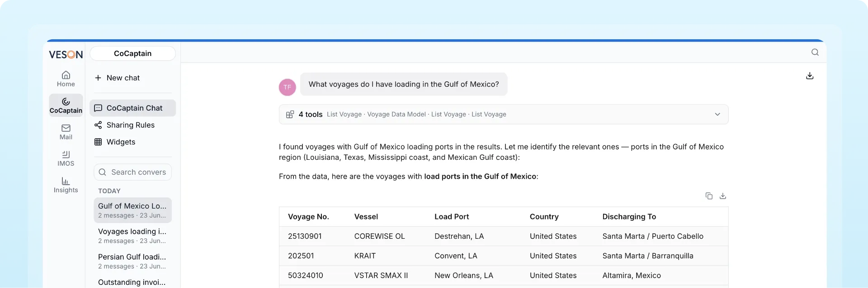Open the Persian Gulf loadi... conversation

[132, 261]
